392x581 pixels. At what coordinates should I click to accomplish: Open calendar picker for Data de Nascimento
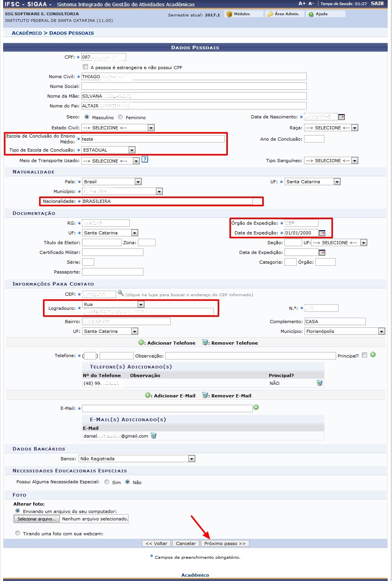click(x=341, y=117)
